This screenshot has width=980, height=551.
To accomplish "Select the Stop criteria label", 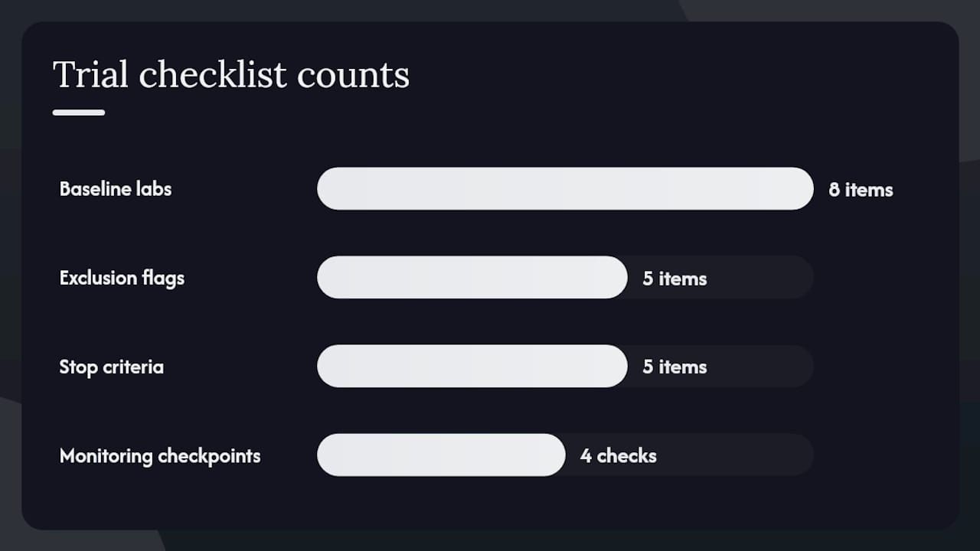I will point(112,367).
